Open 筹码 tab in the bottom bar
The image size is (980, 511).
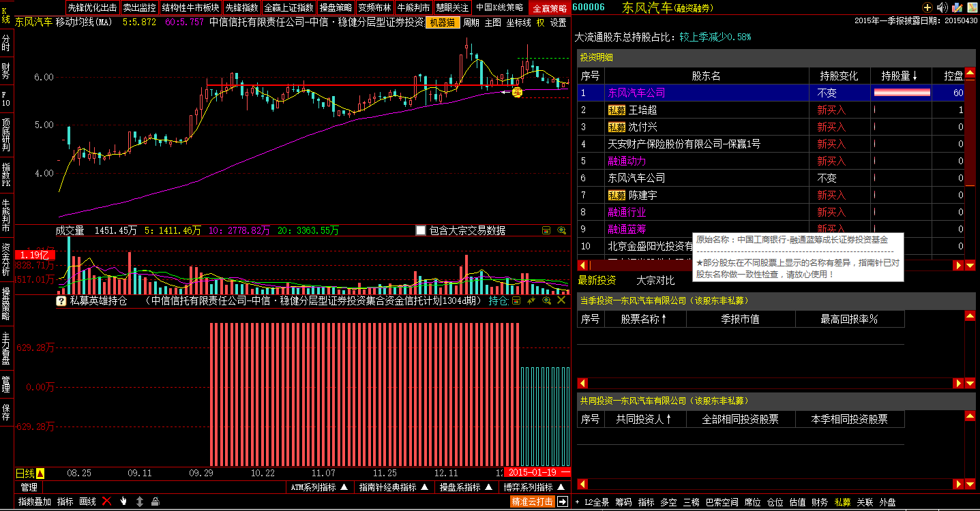pyautogui.click(x=623, y=502)
